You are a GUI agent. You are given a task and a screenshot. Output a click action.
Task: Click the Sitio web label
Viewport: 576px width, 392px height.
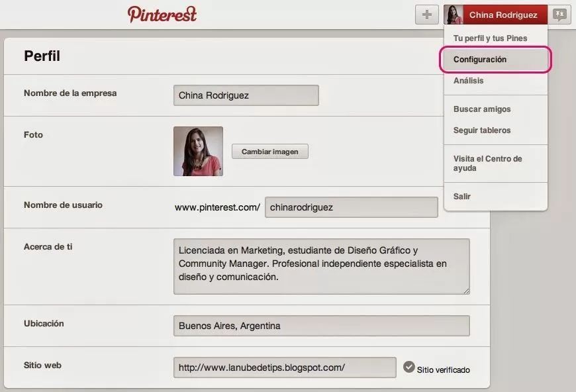[42, 365]
